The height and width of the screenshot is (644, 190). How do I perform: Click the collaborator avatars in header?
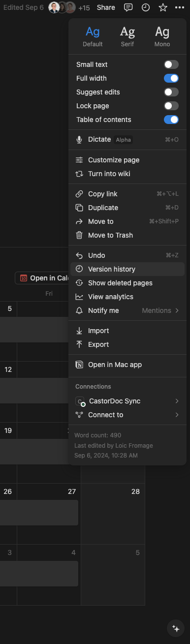pos(62,7)
